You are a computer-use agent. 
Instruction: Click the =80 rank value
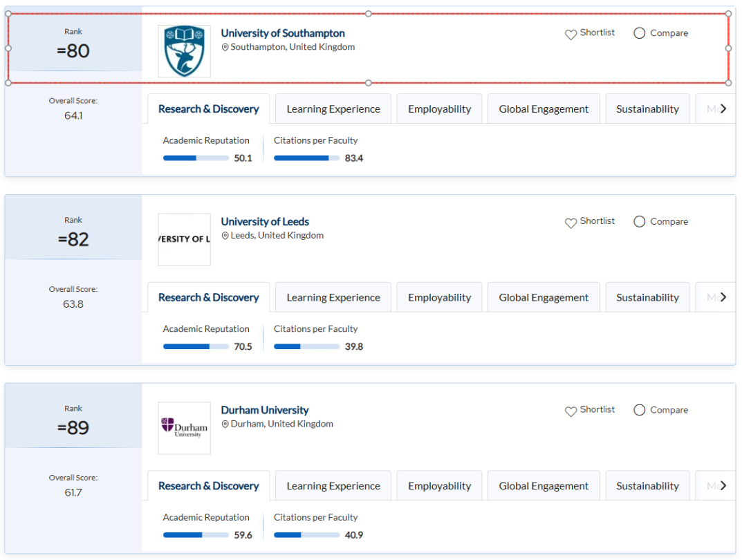(x=73, y=51)
